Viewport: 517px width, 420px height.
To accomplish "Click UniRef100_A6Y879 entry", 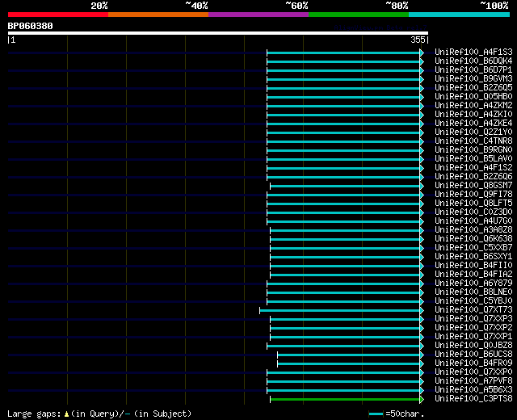I will pyautogui.click(x=473, y=283).
